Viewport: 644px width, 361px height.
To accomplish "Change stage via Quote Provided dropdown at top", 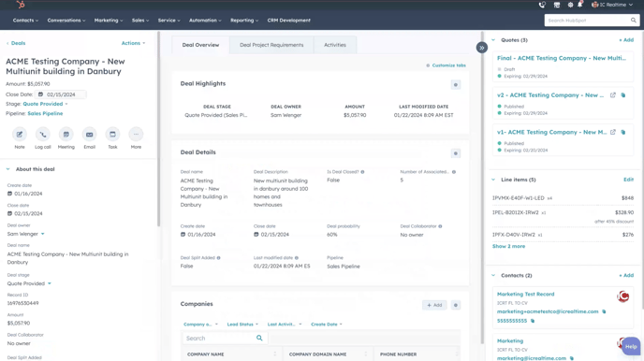I will pyautogui.click(x=45, y=104).
